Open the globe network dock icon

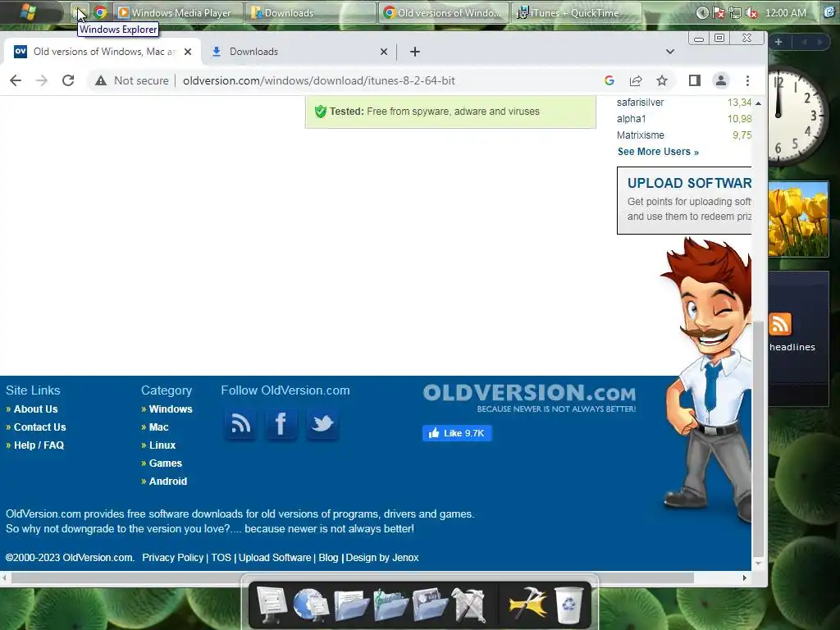click(311, 605)
